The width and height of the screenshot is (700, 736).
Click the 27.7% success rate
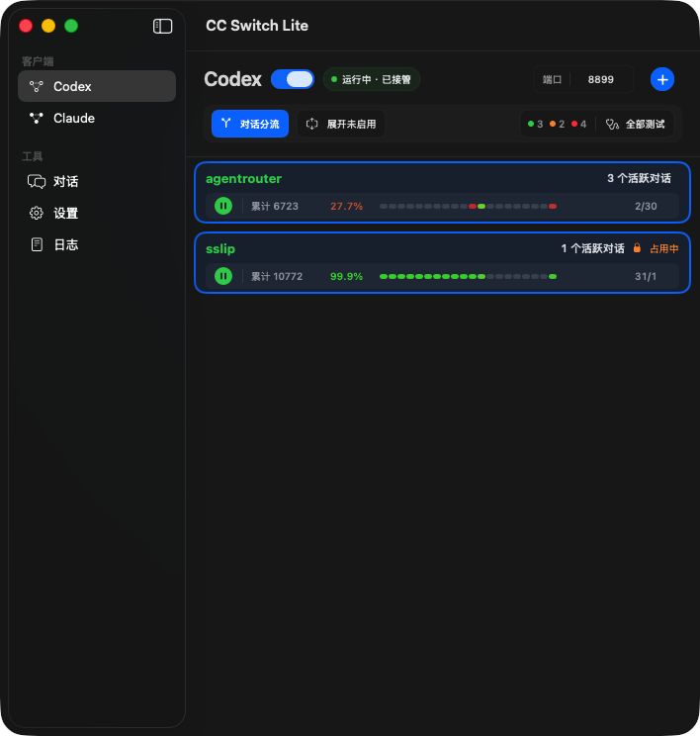click(x=346, y=206)
